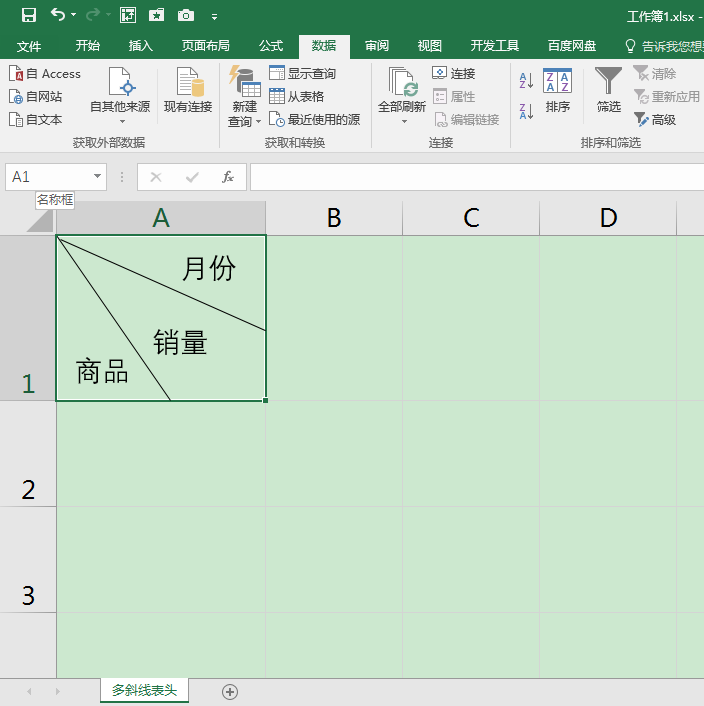Viewport: 704px width, 706px height.
Task: Switch to the 公式 ribbon tab
Action: 270,46
